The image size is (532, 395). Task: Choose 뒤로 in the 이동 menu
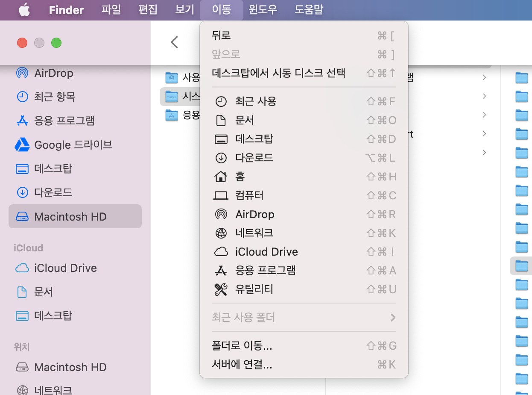click(x=304, y=35)
